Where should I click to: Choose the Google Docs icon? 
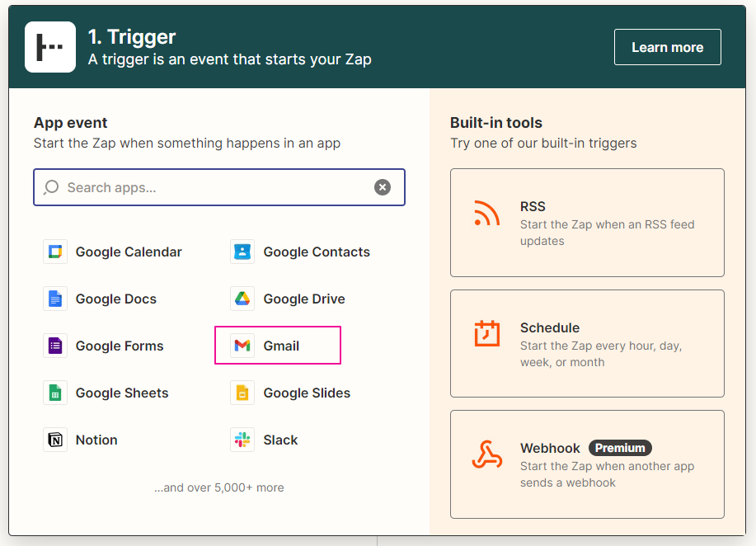click(55, 299)
